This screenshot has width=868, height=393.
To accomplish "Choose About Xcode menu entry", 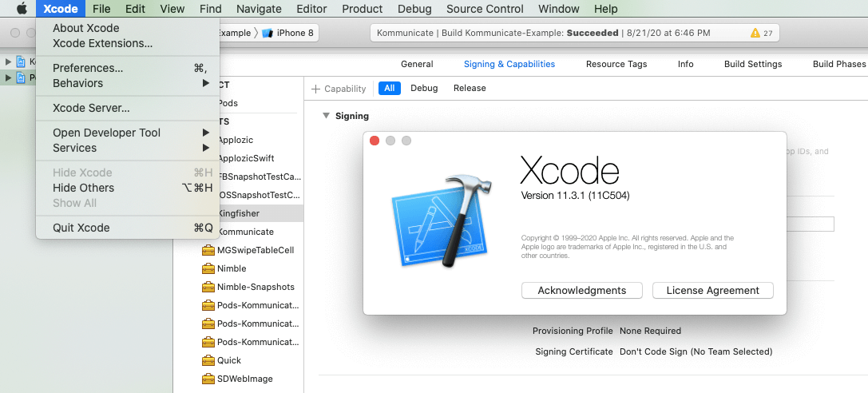I will click(127, 28).
